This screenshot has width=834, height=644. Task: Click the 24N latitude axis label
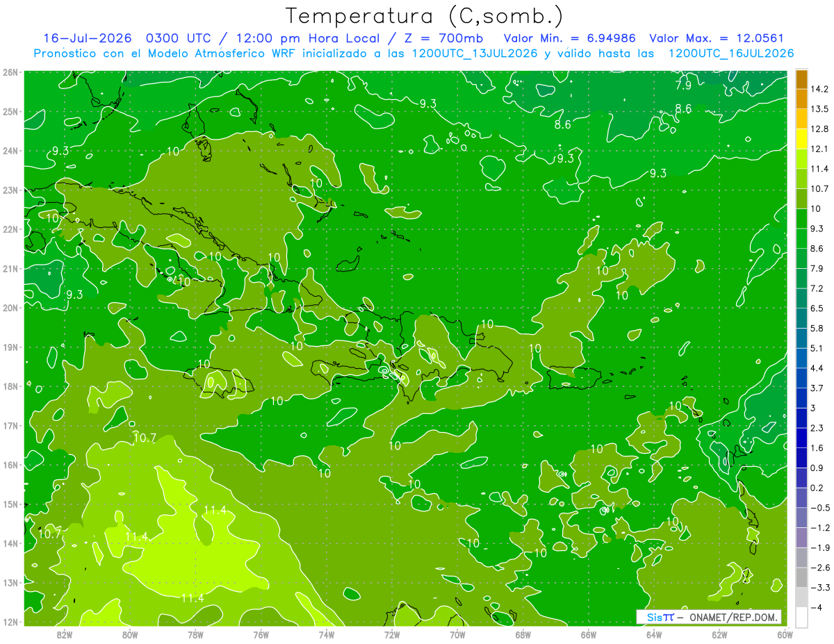(10, 151)
